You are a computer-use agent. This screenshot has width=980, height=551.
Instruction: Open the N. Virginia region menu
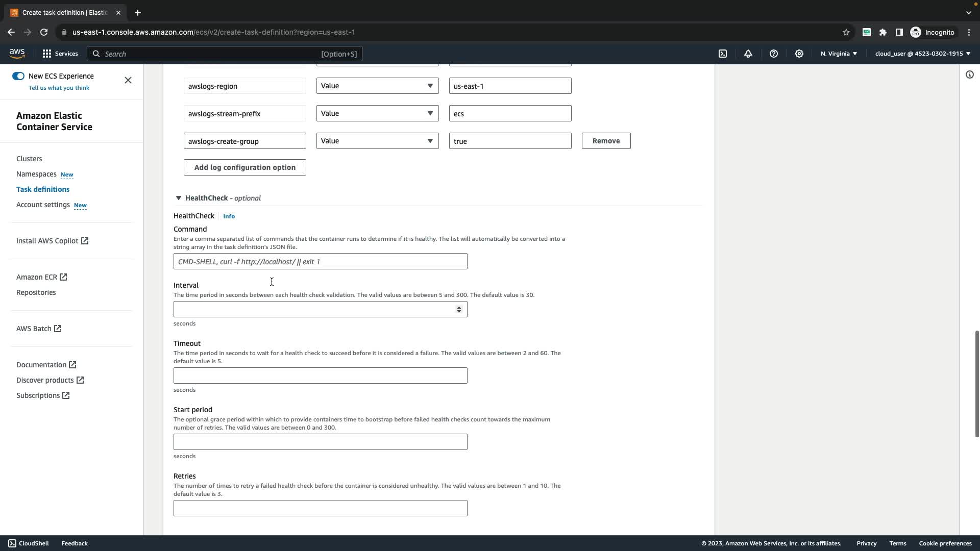tap(839, 54)
